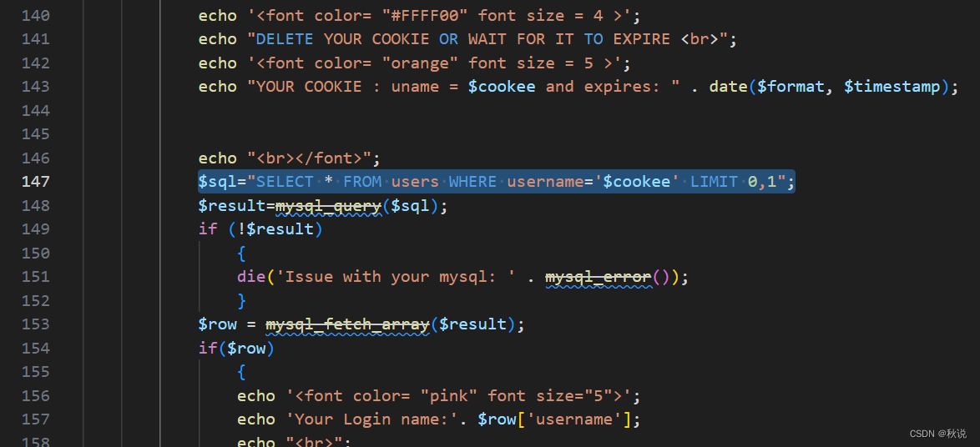Viewport: 980px width, 447px height.
Task: Click the "orange" color string on line 142
Action: (x=420, y=63)
